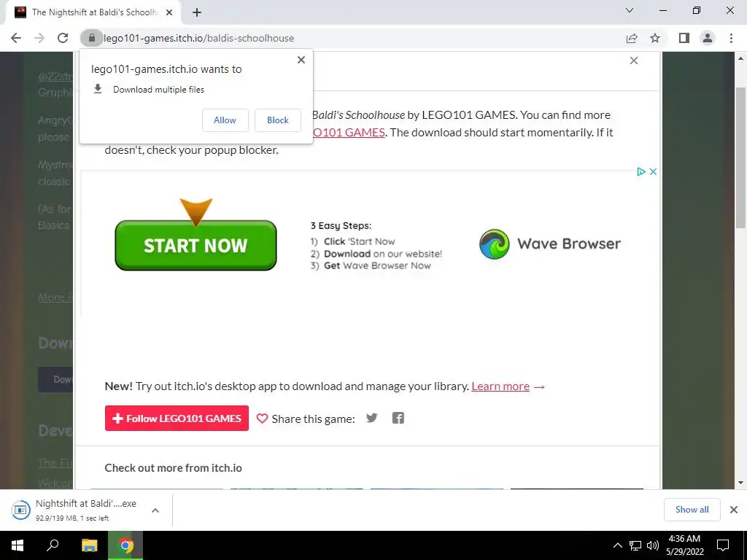Close the downloads bar
Viewport: 747px width, 560px height.
[x=734, y=510]
